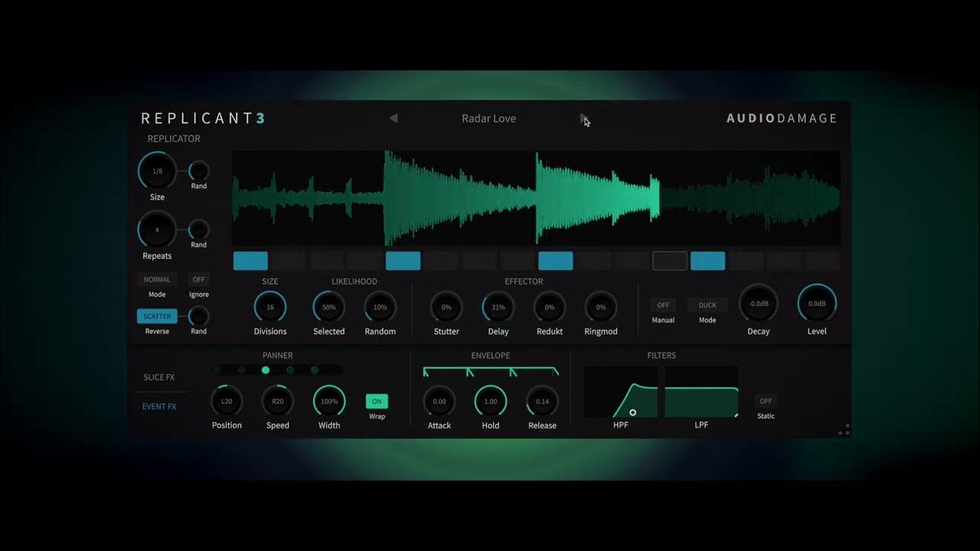Click the panner Position knob L20
This screenshot has width=980, height=551.
227,401
